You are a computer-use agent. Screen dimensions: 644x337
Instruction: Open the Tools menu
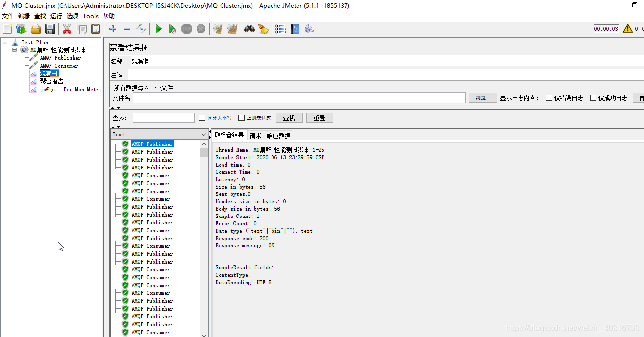click(91, 16)
